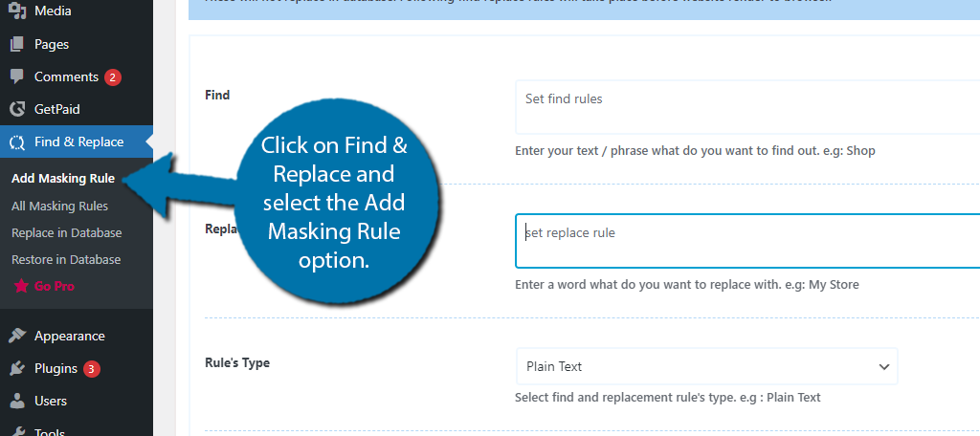Click the Go Pro star icon
The image size is (980, 436).
(x=21, y=286)
